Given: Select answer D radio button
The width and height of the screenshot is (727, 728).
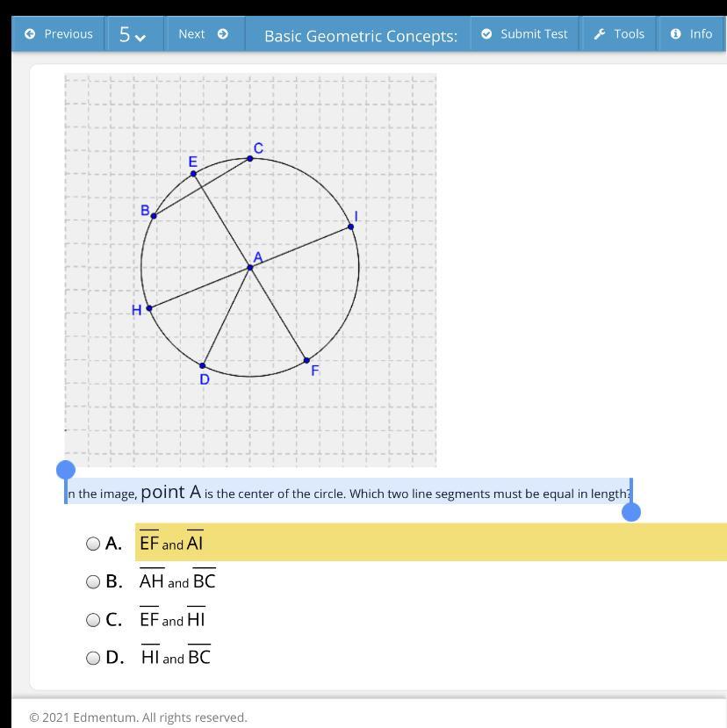Looking at the screenshot, I should [x=93, y=658].
